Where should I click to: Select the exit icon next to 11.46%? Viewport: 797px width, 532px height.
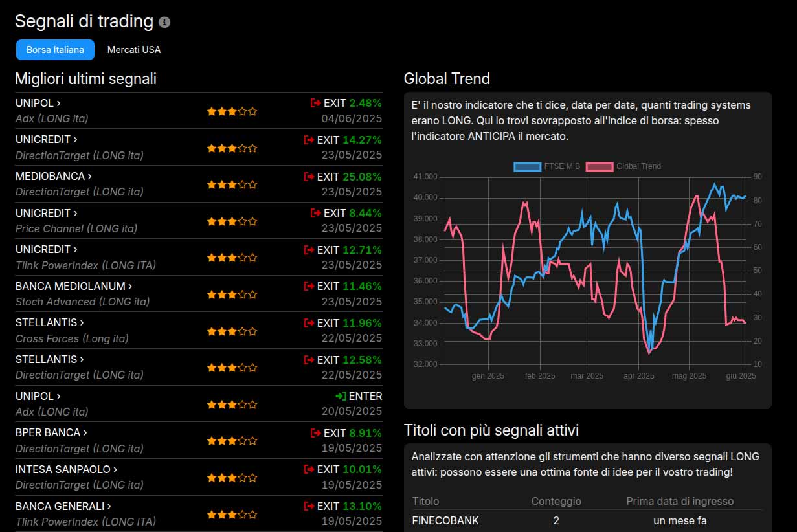click(x=309, y=286)
